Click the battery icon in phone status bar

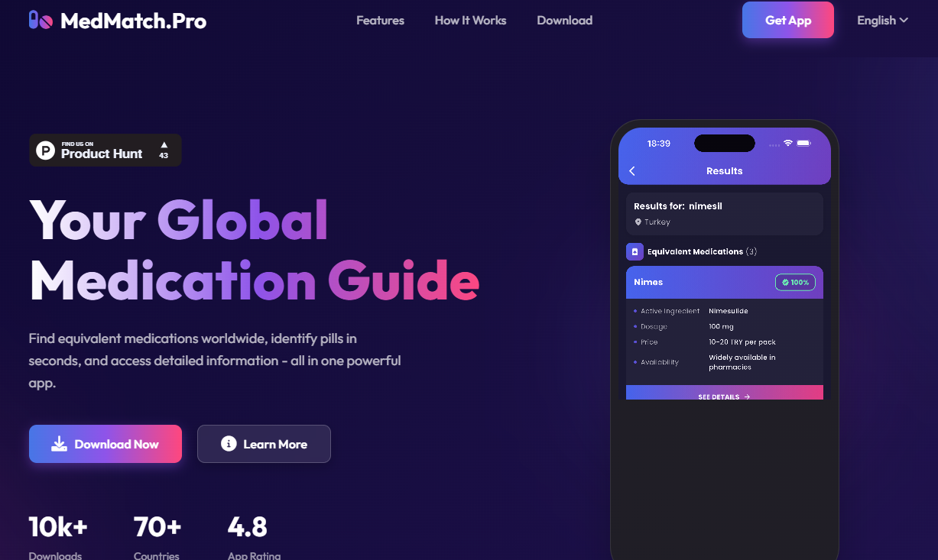(x=803, y=144)
